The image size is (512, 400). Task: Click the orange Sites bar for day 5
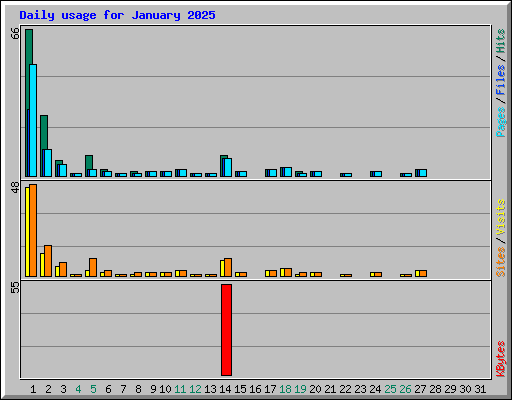[93, 267]
